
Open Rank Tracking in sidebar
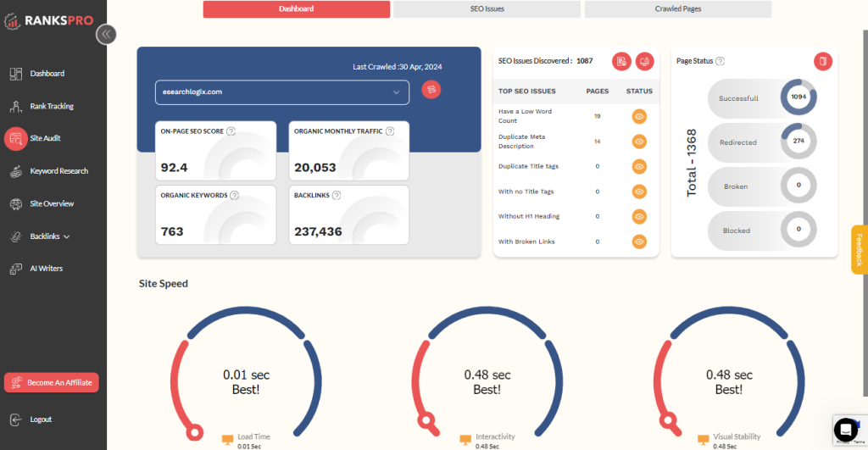tap(52, 106)
